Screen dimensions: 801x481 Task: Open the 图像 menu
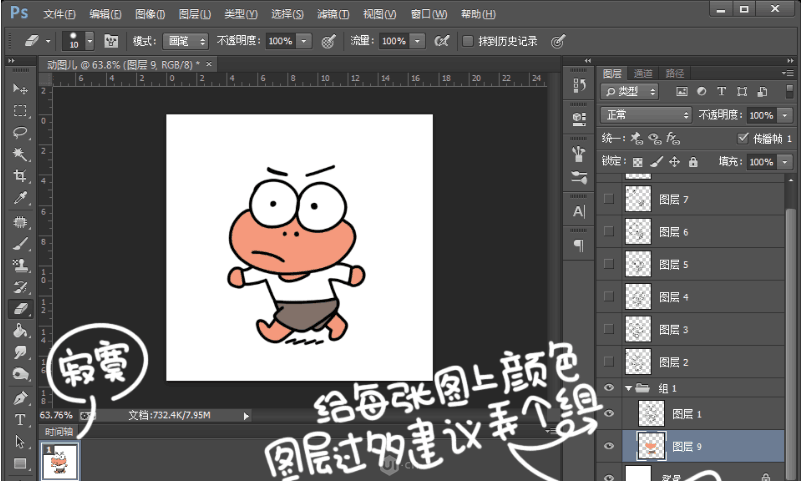pyautogui.click(x=150, y=14)
